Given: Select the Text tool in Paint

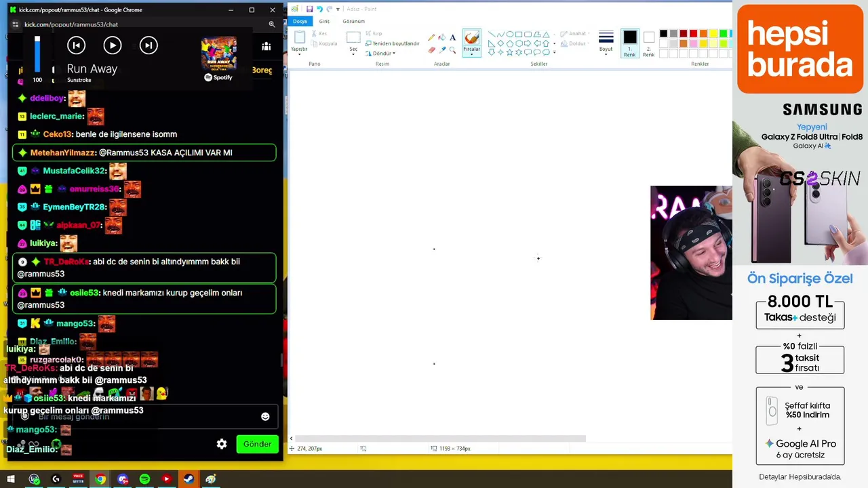Looking at the screenshot, I should pyautogui.click(x=452, y=37).
